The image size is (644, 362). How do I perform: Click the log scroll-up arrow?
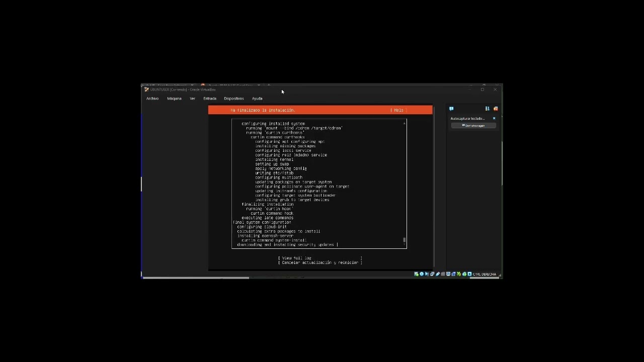[405, 123]
